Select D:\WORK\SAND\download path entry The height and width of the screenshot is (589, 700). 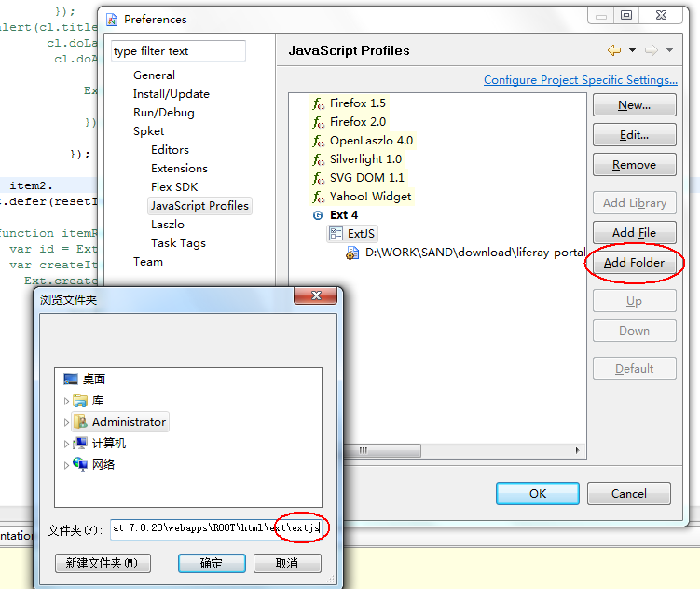click(475, 253)
